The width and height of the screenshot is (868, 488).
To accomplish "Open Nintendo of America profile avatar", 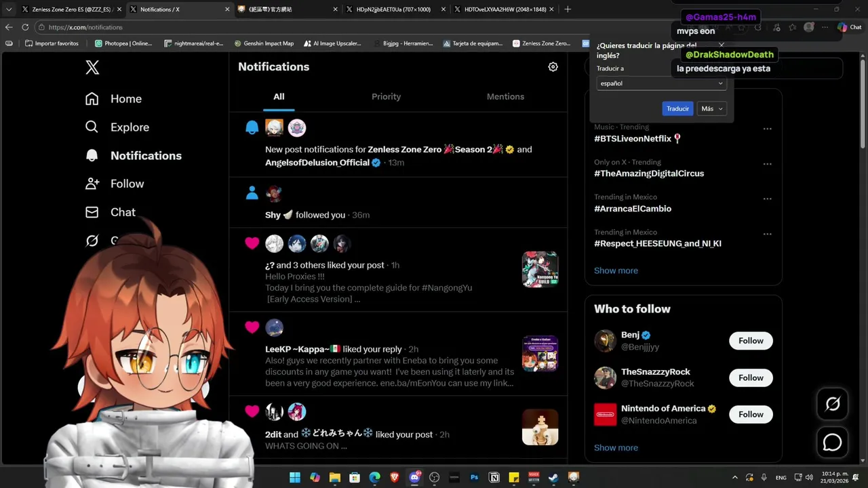I will point(605,414).
